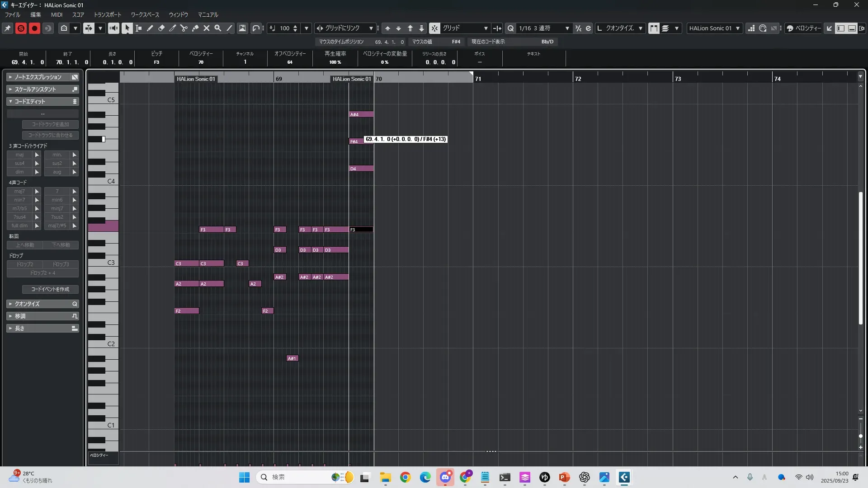Toggle Solo Editor button
The width and height of the screenshot is (868, 488).
coord(21,28)
